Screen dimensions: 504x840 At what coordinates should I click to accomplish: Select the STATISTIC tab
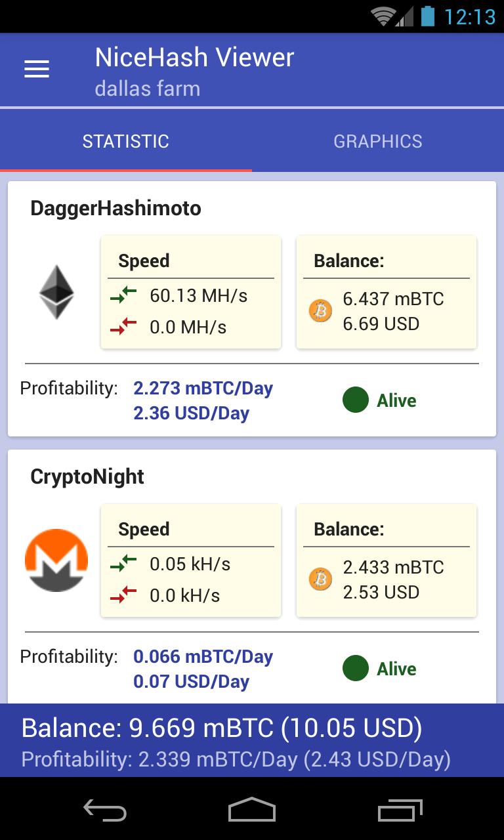pos(126,141)
